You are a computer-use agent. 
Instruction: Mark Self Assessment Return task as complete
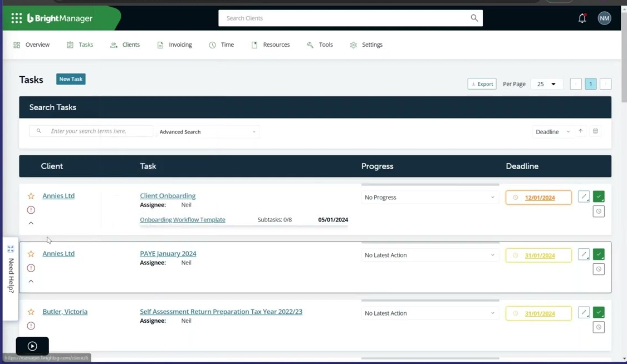click(x=599, y=313)
